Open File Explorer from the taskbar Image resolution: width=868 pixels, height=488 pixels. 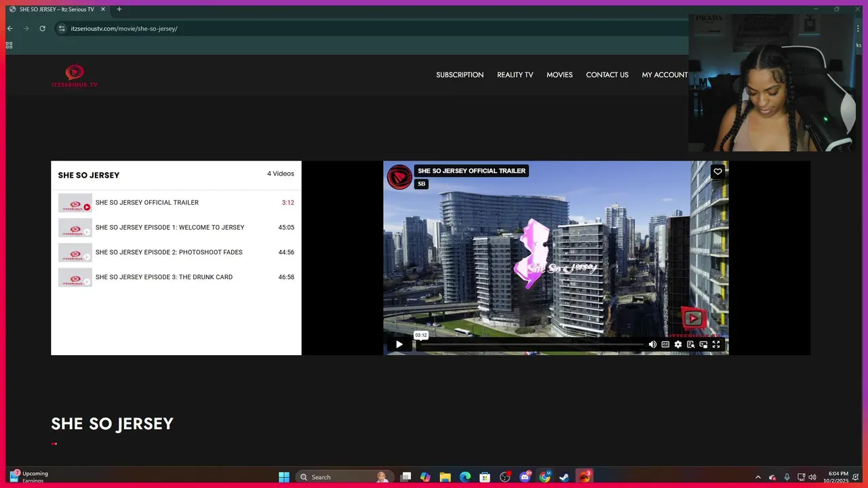pos(445,477)
